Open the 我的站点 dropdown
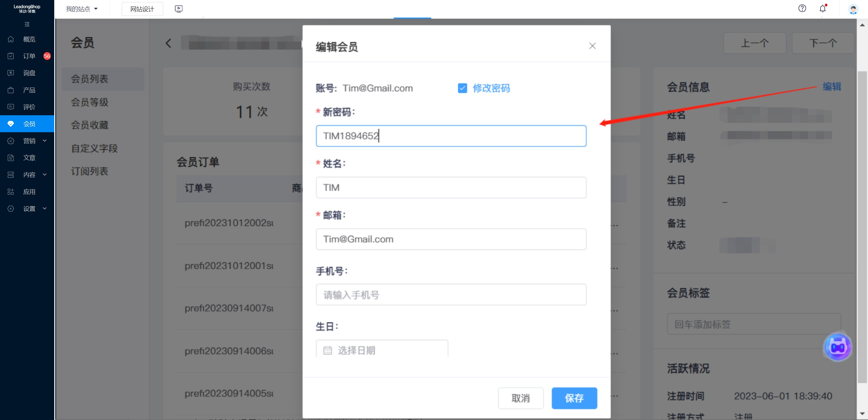 (x=82, y=9)
